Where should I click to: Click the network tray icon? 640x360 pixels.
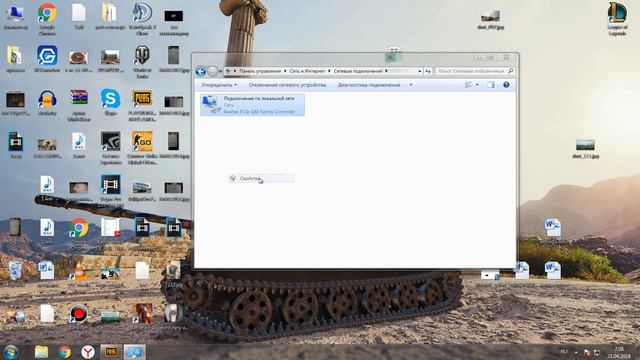[597, 352]
